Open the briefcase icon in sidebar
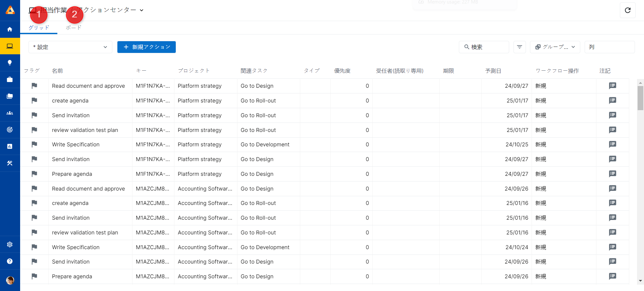The height and width of the screenshot is (291, 644). 10,79
